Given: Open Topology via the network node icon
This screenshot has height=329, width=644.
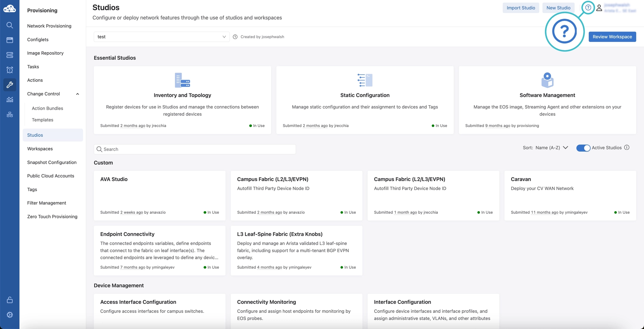Looking at the screenshot, I should pyautogui.click(x=10, y=114).
